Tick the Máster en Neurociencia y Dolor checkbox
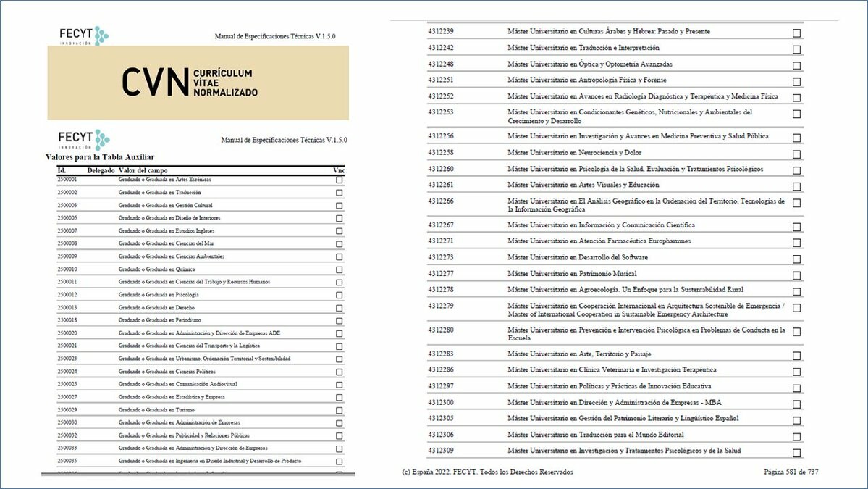The image size is (868, 489). (x=796, y=154)
